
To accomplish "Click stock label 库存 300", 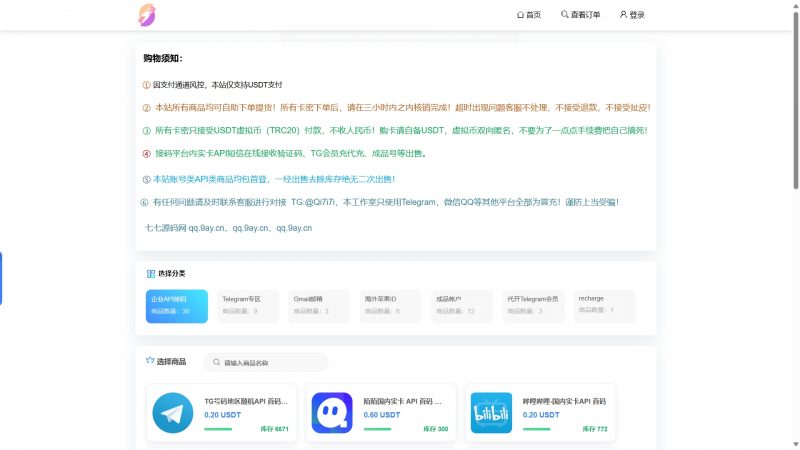I will pos(436,429).
